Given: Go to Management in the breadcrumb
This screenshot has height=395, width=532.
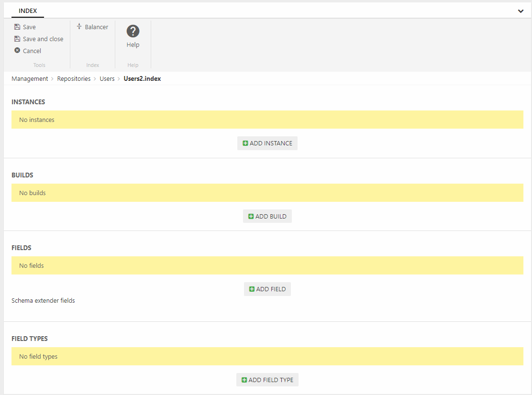Looking at the screenshot, I should 30,79.
